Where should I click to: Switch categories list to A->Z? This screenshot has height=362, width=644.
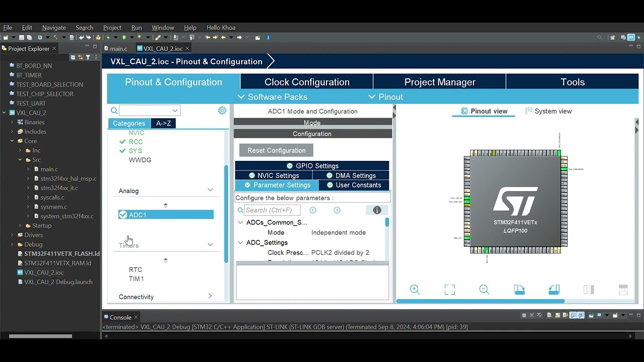(164, 123)
